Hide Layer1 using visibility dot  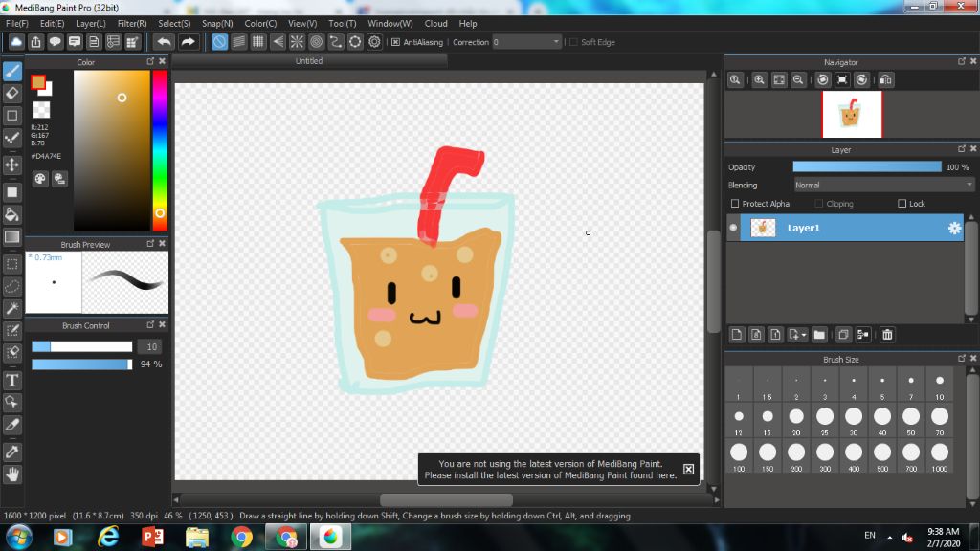[x=733, y=228]
